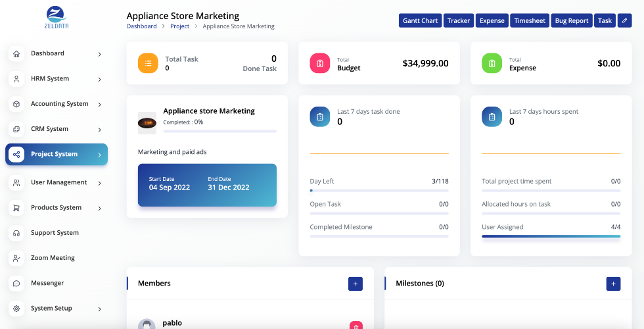Image resolution: width=644 pixels, height=329 pixels.
Task: Click the Support System headset icon
Action: point(16,233)
